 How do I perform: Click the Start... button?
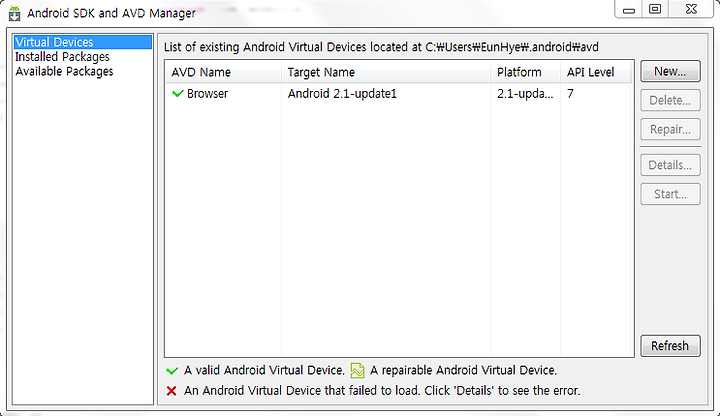pos(670,194)
